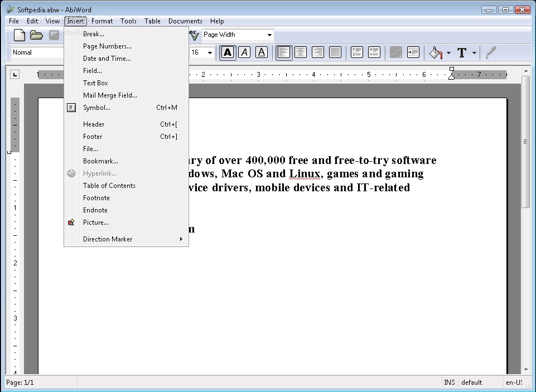Select Page Numbers... from Insert menu

click(x=107, y=46)
